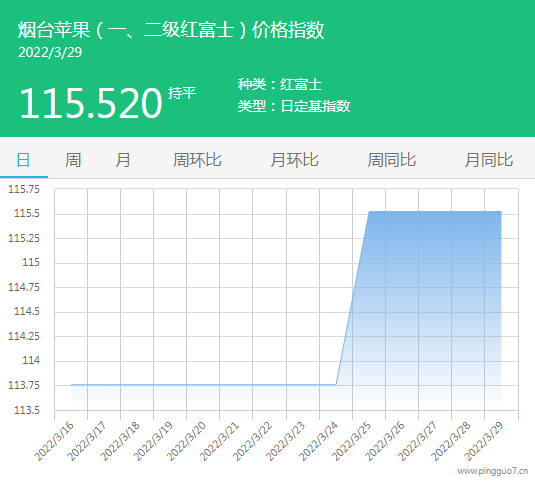Switch to the 周 weekly tab
This screenshot has width=535, height=483.
[73, 160]
